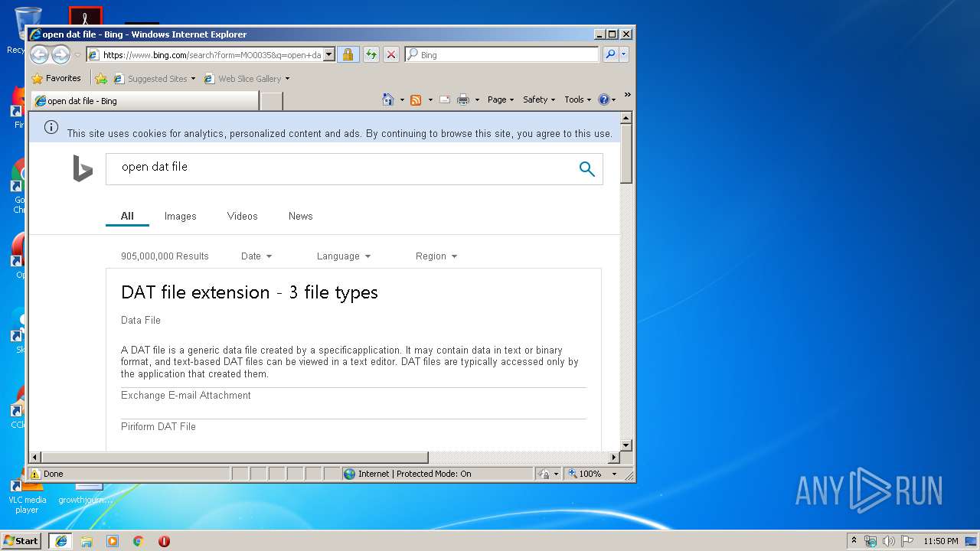Select the All results tab

pos(127,217)
